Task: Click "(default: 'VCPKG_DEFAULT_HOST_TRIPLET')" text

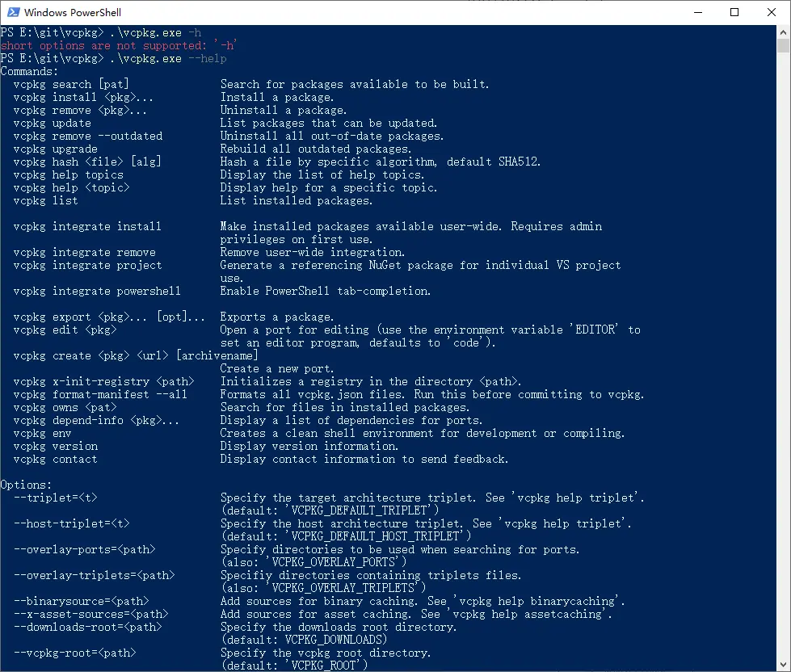Action: pyautogui.click(x=346, y=536)
